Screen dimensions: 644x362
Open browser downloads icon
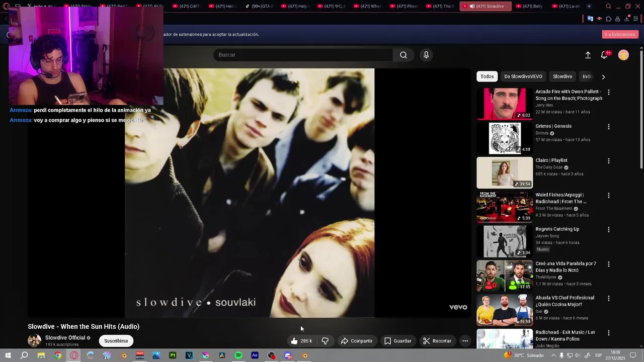click(627, 19)
